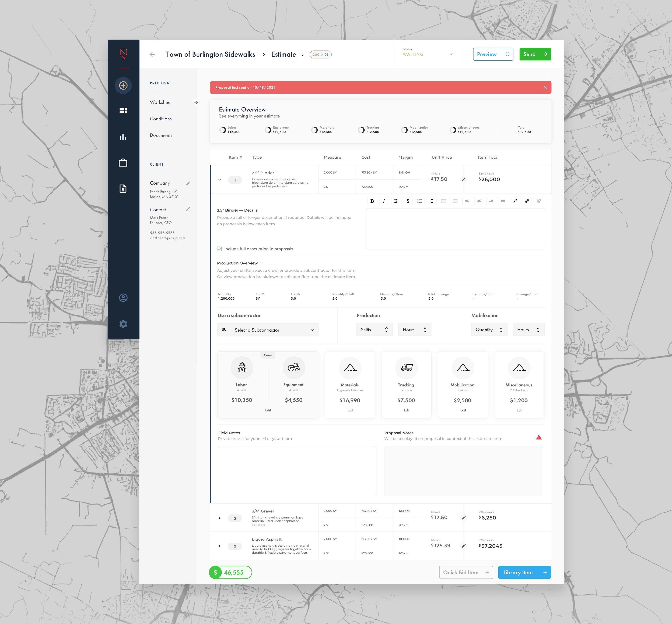
Task: Edit Company details with pencil icon
Action: (x=188, y=183)
